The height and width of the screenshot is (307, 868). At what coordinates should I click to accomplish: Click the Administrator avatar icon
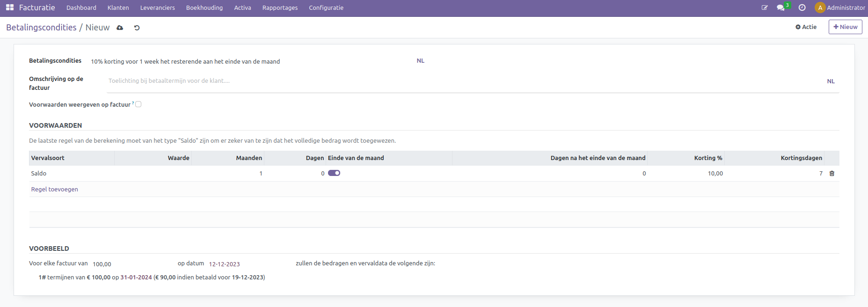[820, 7]
